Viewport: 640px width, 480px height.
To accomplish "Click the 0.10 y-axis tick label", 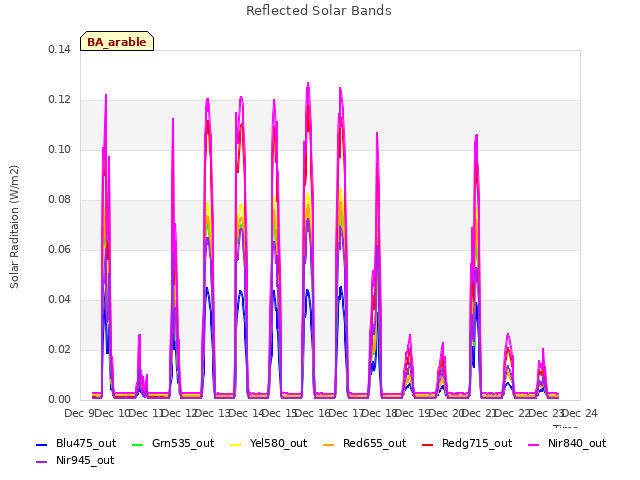I will [59, 150].
